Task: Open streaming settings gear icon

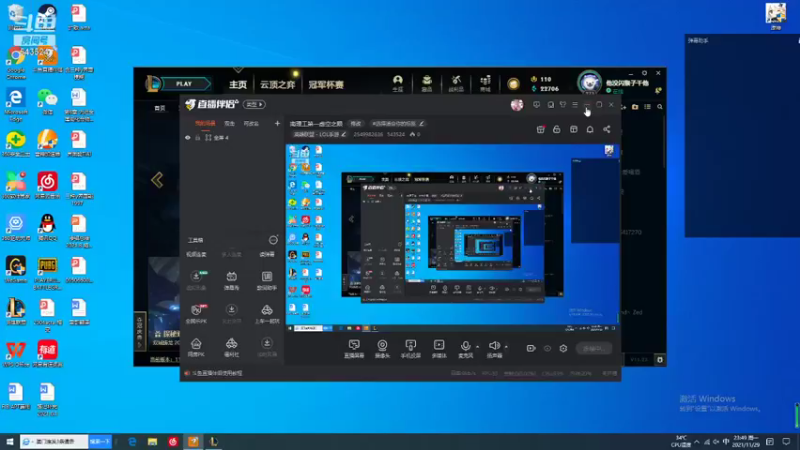Action: point(563,348)
